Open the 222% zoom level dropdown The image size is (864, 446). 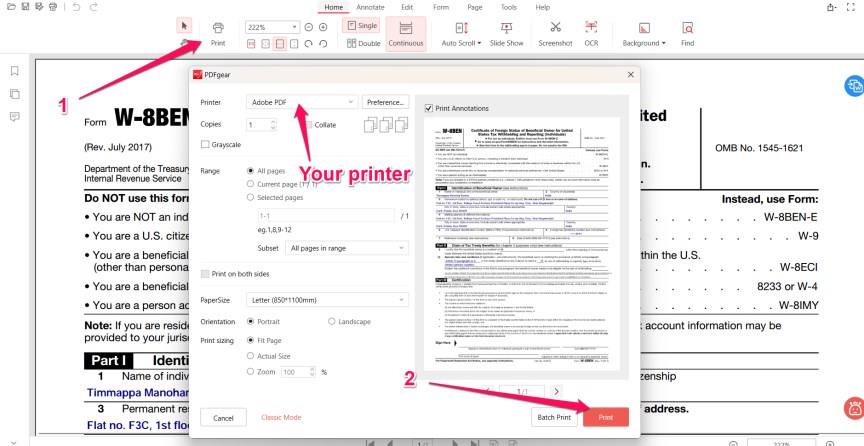[273, 27]
